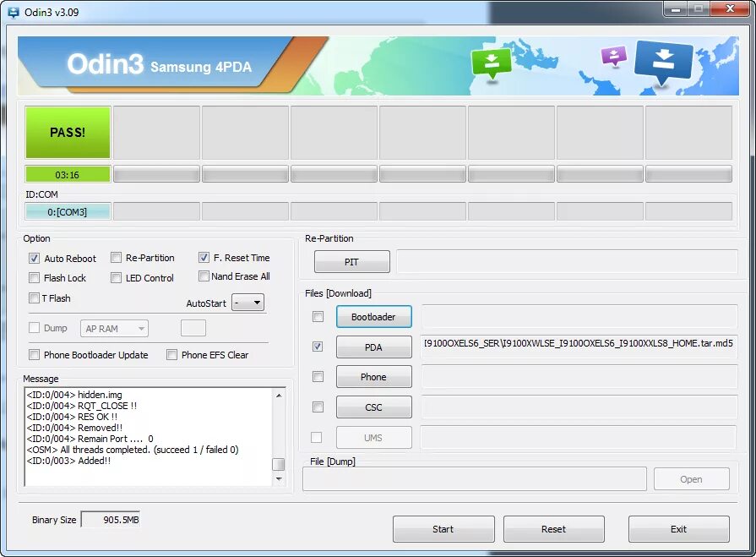
Task: Enable the Flash Lock checkbox
Action: [34, 278]
